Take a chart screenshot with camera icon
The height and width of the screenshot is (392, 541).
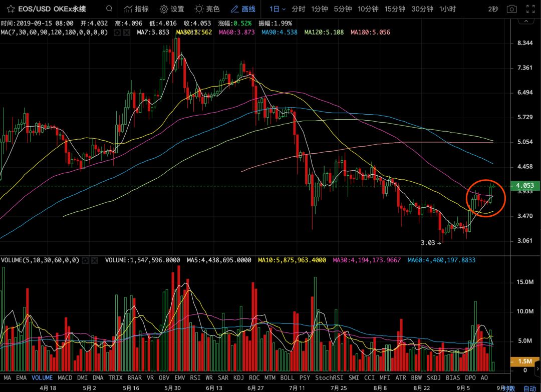pyautogui.click(x=511, y=9)
